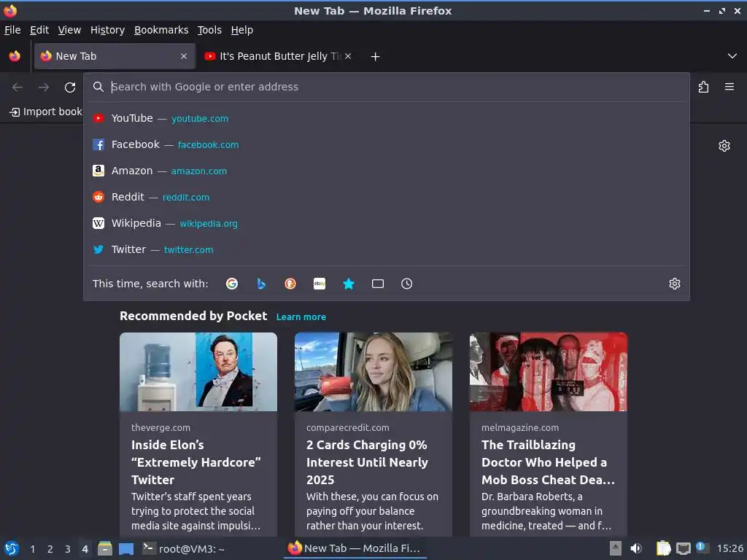Viewport: 747px width, 560px height.
Task: Go forward one page
Action: click(44, 87)
